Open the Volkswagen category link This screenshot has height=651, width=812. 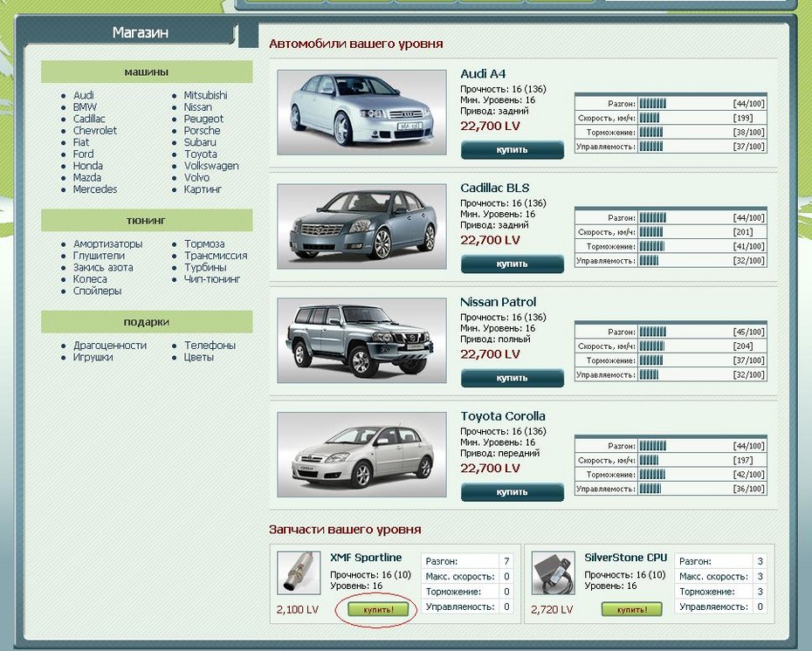click(211, 166)
